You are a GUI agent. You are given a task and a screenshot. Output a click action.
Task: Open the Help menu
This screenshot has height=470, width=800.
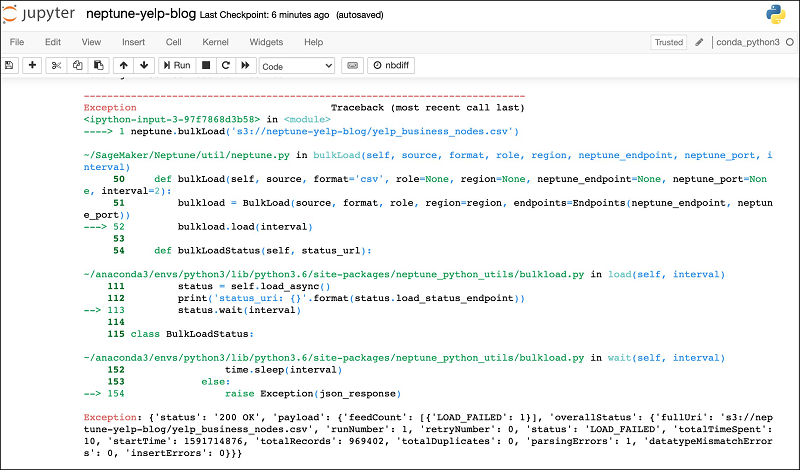(313, 42)
